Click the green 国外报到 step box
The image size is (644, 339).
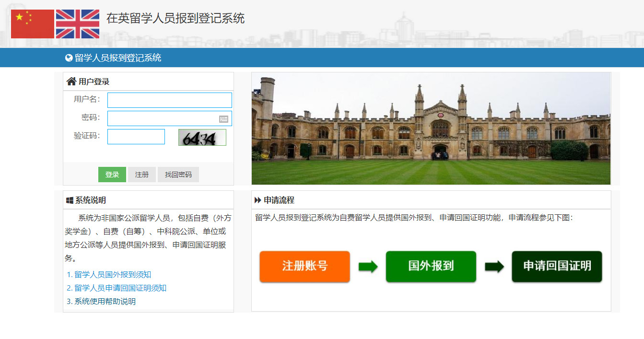pyautogui.click(x=431, y=266)
